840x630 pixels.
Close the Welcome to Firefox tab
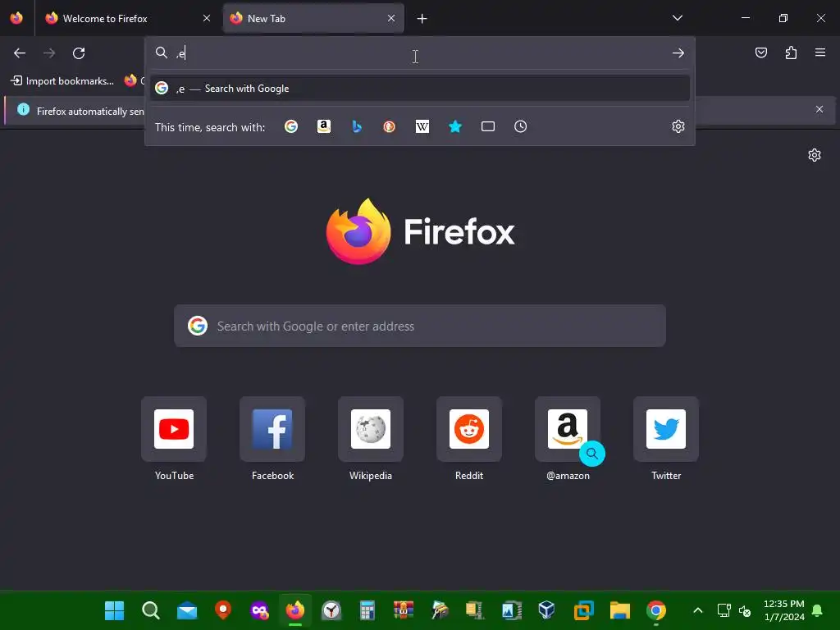pos(206,18)
